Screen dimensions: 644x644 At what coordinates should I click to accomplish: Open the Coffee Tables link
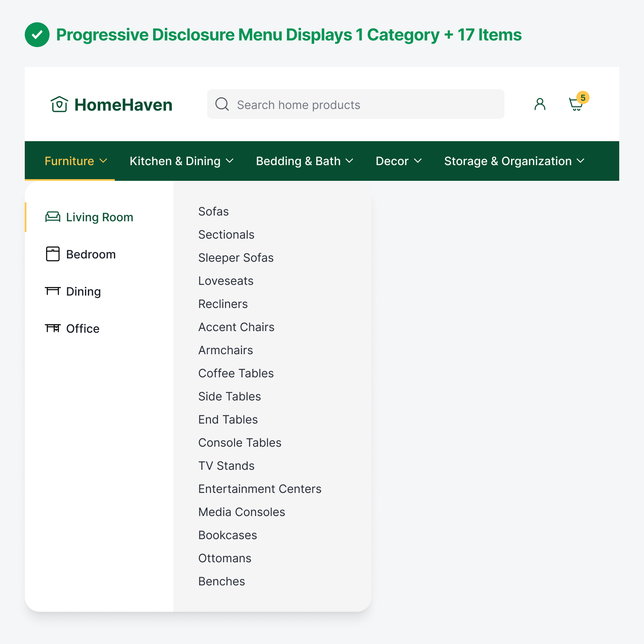pos(236,373)
